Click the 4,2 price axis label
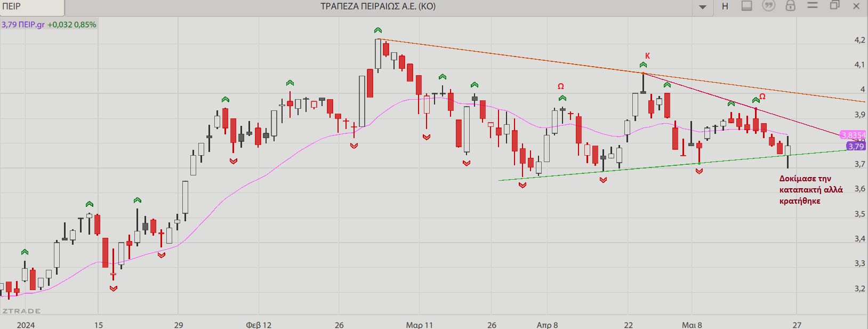Image resolution: width=868 pixels, height=329 pixels. tap(859, 40)
